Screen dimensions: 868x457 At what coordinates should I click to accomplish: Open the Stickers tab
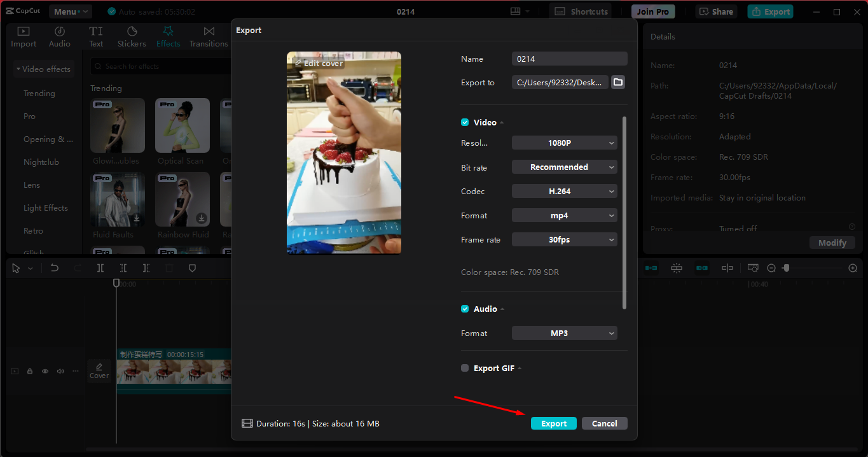tap(132, 37)
